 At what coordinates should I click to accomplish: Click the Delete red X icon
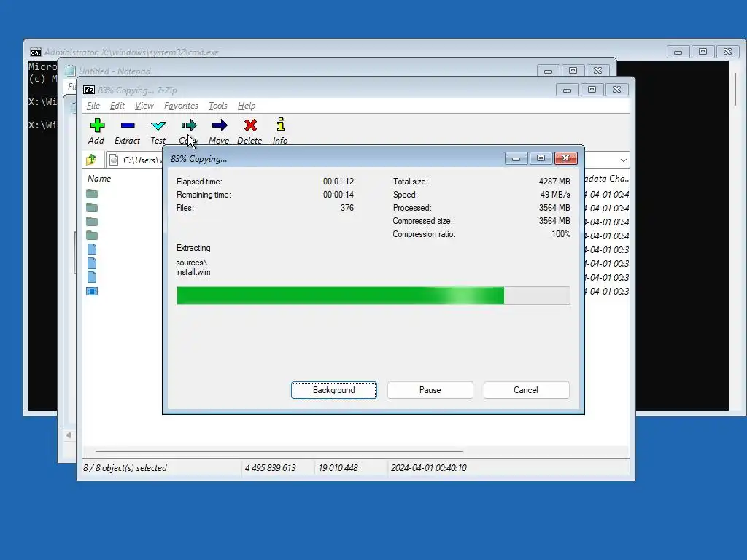click(250, 125)
